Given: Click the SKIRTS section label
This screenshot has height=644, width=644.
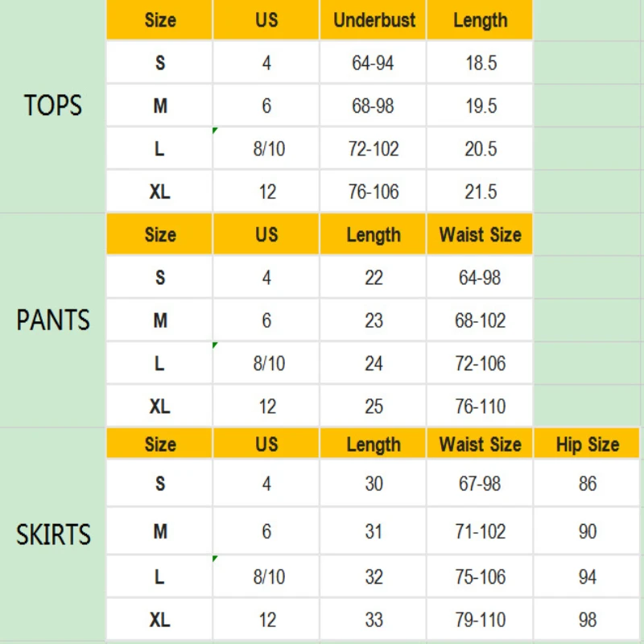Looking at the screenshot, I should pos(53,535).
